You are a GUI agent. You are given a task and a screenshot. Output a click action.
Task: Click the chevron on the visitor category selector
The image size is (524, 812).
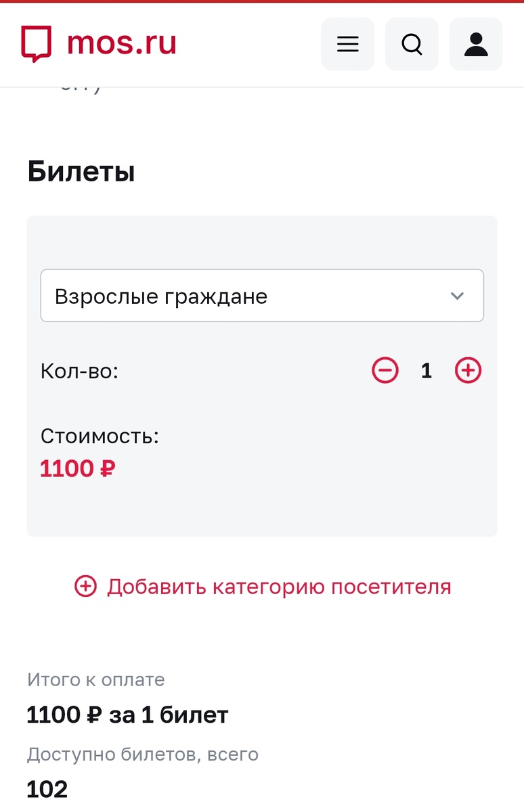pyautogui.click(x=457, y=296)
